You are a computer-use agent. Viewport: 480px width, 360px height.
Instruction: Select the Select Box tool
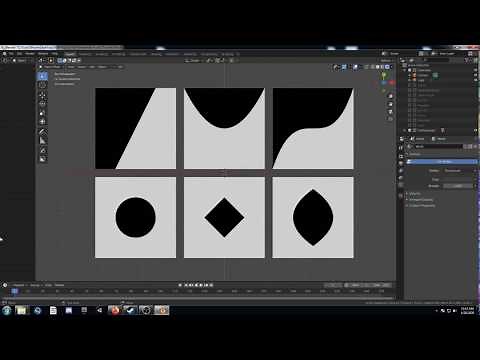[42, 76]
